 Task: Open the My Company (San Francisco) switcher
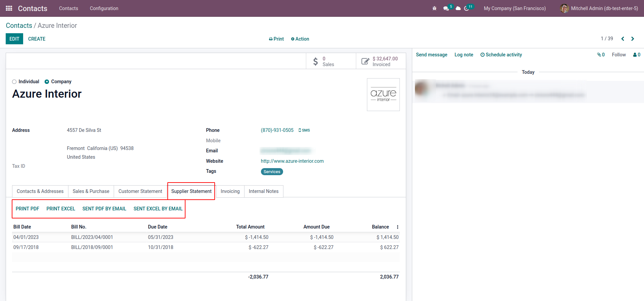click(515, 8)
